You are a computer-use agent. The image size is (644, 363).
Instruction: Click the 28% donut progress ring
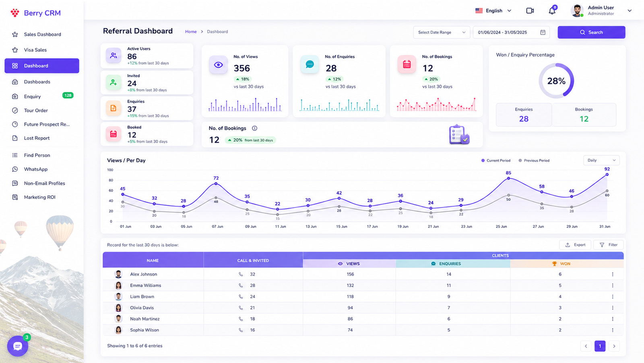[x=556, y=81]
